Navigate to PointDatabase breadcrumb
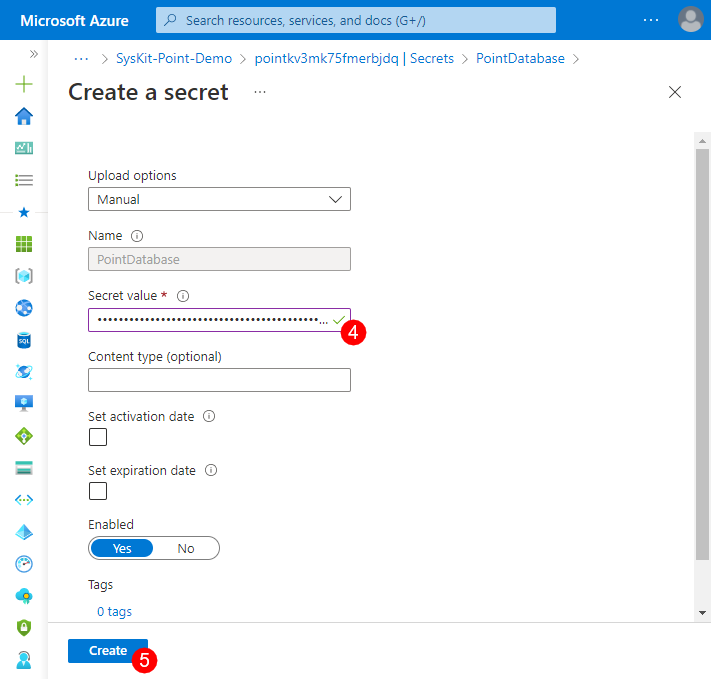711x679 pixels. (x=519, y=59)
